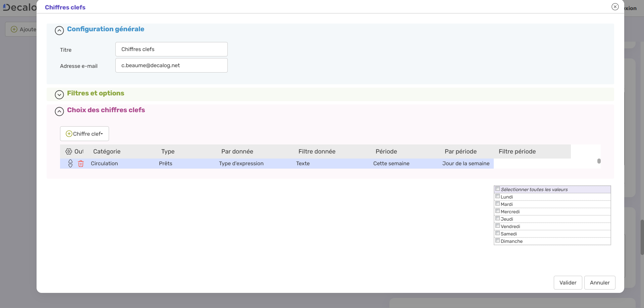Focus the Adresse e-mail input field

point(171,65)
